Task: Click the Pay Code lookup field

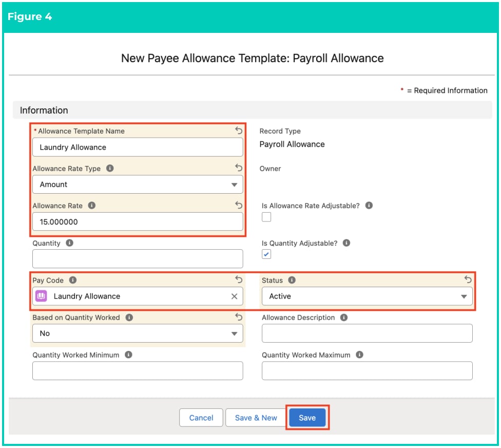Action: [138, 296]
